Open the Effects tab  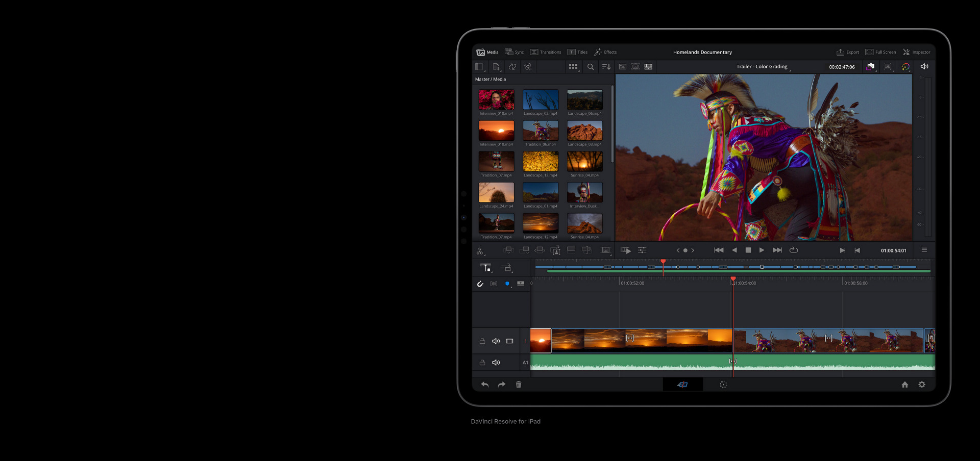605,52
